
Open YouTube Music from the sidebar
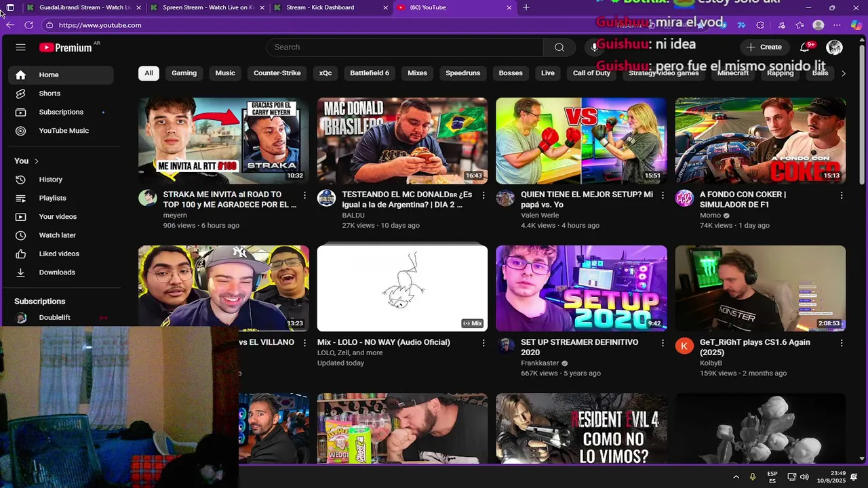click(x=61, y=131)
